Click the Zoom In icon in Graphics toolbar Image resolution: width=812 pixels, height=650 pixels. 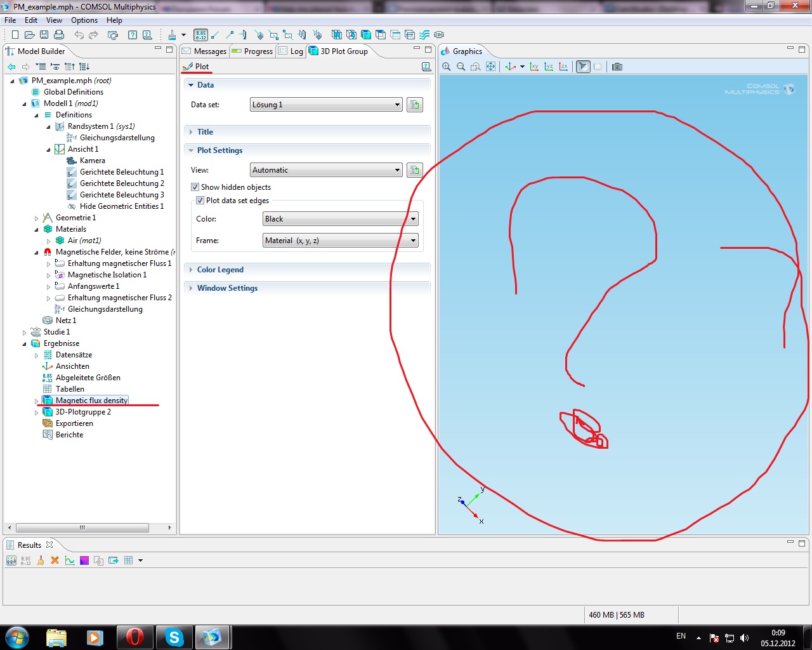tap(447, 67)
